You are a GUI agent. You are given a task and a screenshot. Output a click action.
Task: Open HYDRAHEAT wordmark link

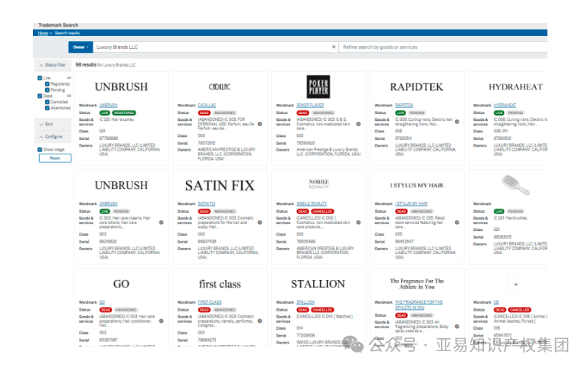click(505, 106)
